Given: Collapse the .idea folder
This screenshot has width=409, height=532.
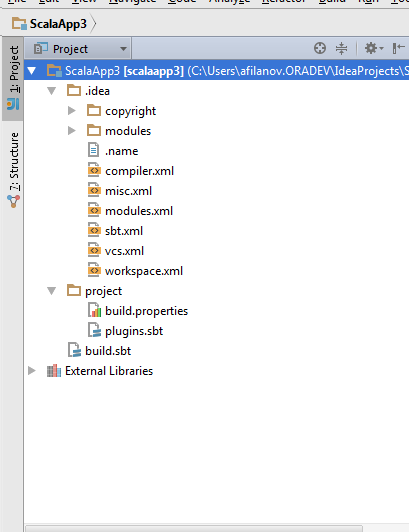Looking at the screenshot, I should pyautogui.click(x=52, y=91).
